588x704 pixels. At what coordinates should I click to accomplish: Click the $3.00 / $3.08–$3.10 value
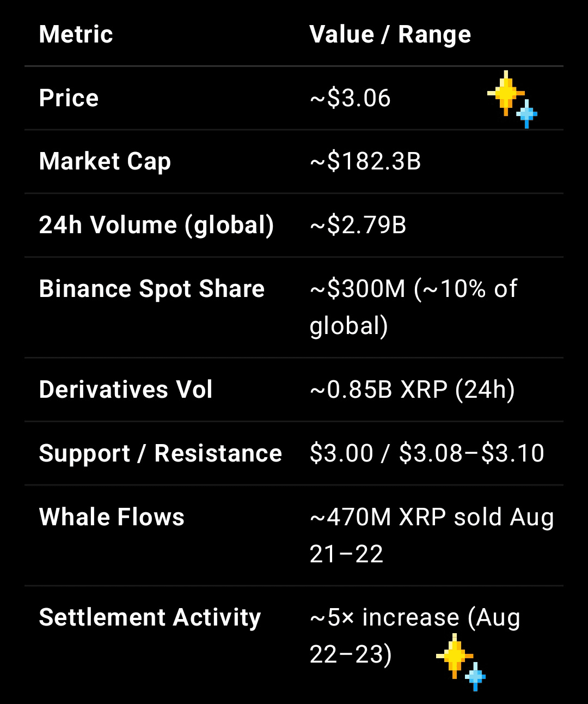(427, 453)
